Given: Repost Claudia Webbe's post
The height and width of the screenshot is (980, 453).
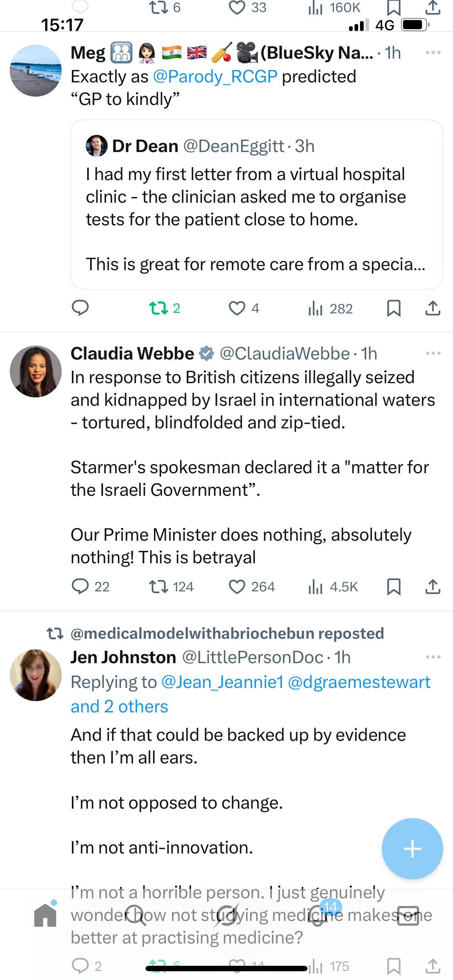Looking at the screenshot, I should coord(158,586).
